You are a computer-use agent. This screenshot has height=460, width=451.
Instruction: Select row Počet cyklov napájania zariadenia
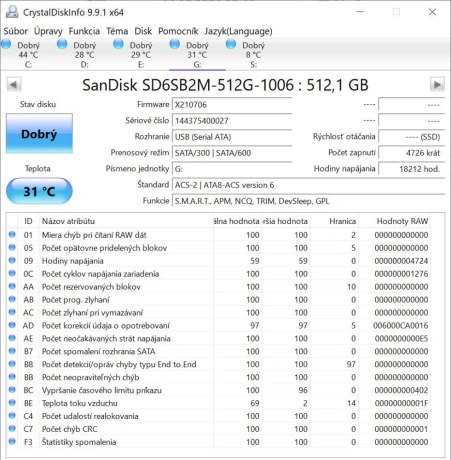pos(219,274)
